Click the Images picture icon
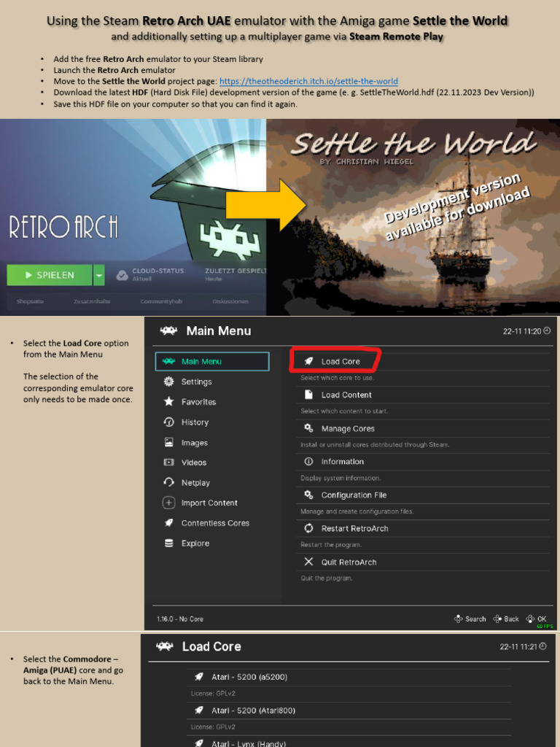Screen dimensions: 560x747 pos(168,442)
